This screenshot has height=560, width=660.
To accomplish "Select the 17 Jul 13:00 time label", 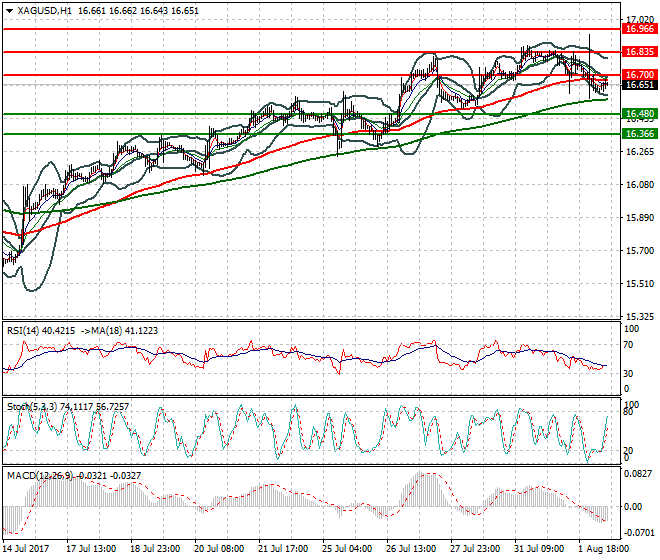I will (x=91, y=549).
